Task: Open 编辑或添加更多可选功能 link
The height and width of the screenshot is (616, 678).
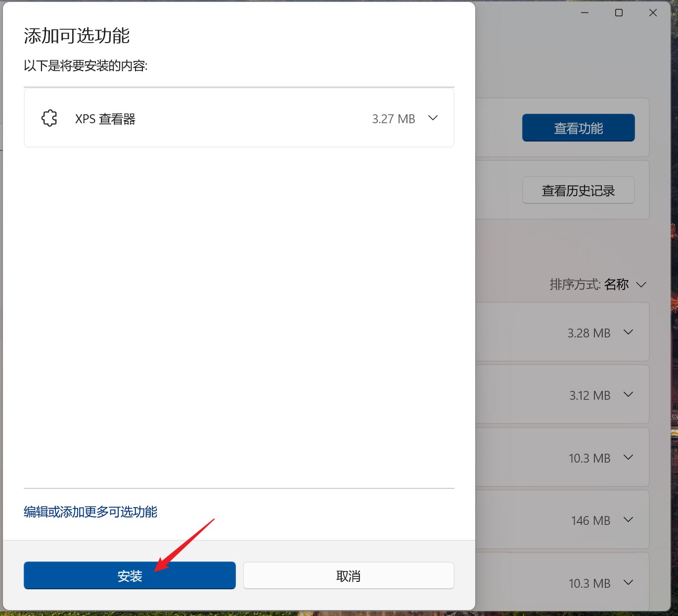Action: (90, 512)
